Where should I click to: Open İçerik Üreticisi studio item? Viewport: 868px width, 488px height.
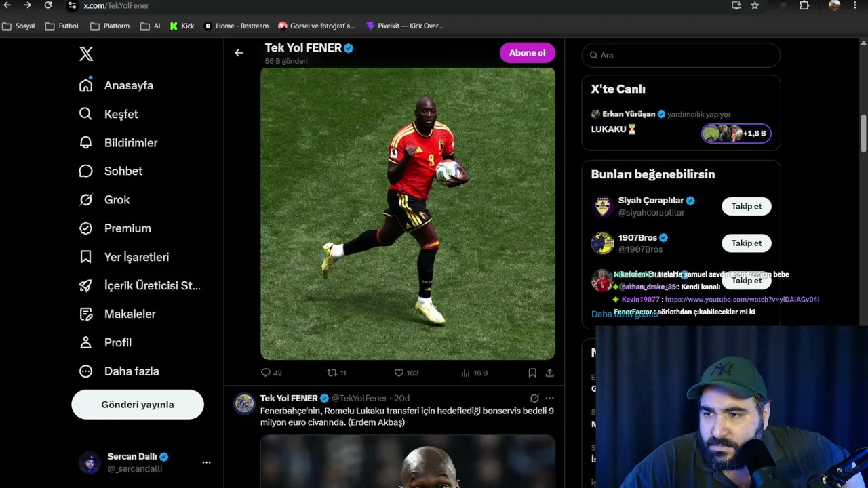(140, 285)
